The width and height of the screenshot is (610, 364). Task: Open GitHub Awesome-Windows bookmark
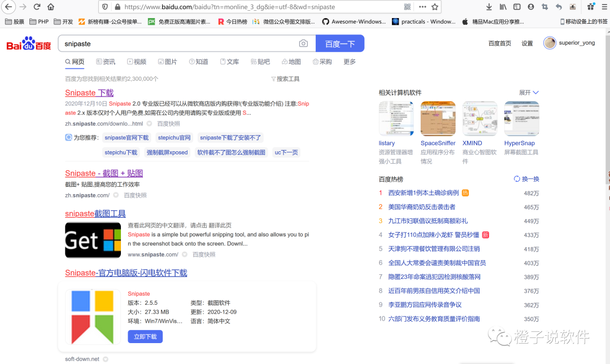pyautogui.click(x=354, y=22)
